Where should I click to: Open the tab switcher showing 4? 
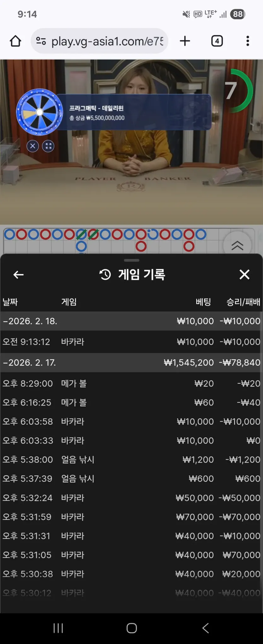coord(217,41)
